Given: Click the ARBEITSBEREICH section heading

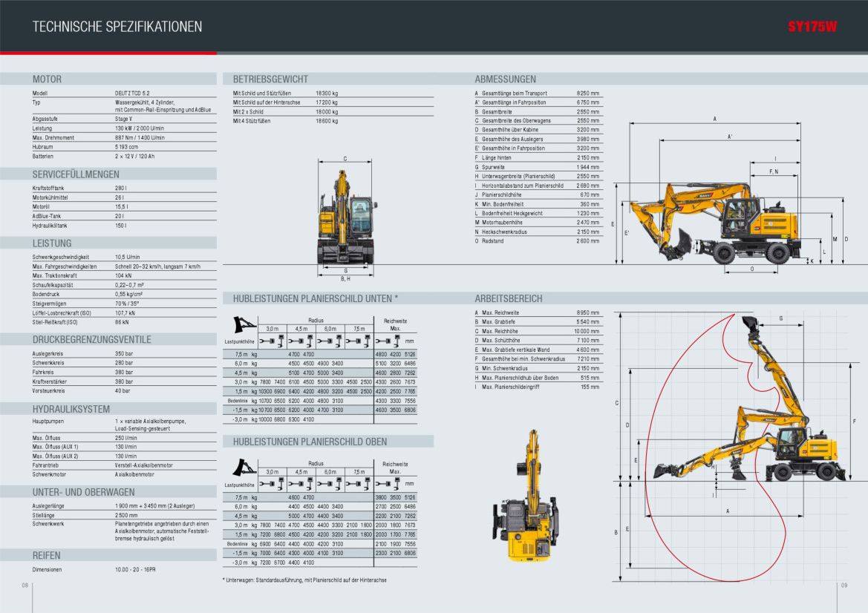Looking at the screenshot, I should pos(509,299).
